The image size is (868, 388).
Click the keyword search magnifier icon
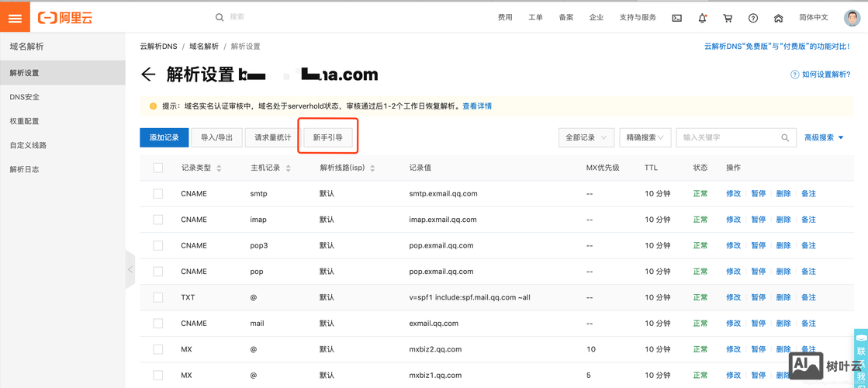(x=785, y=138)
